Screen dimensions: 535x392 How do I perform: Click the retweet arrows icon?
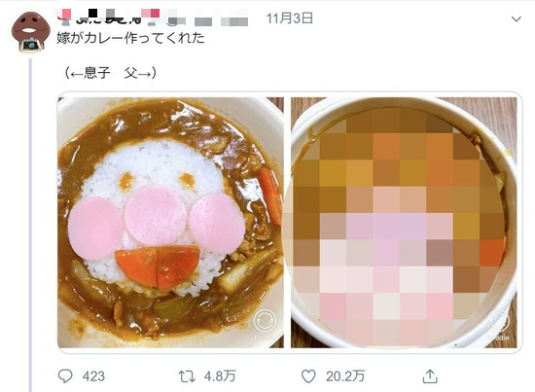(187, 376)
